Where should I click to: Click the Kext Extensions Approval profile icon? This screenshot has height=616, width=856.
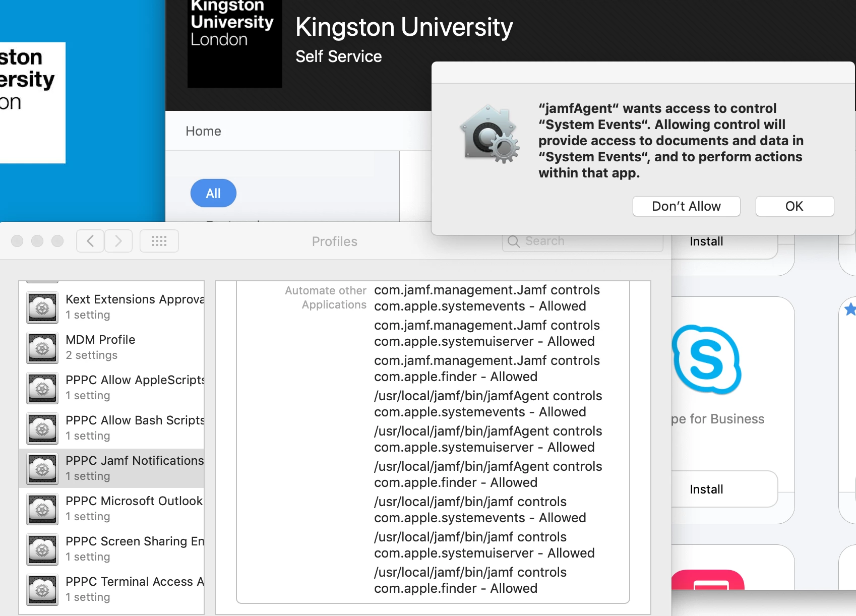click(42, 307)
